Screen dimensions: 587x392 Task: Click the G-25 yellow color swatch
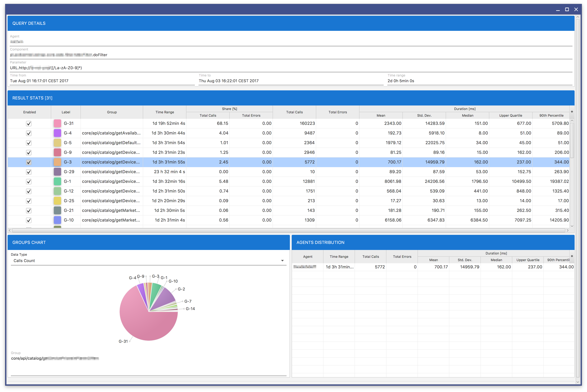pyautogui.click(x=57, y=201)
